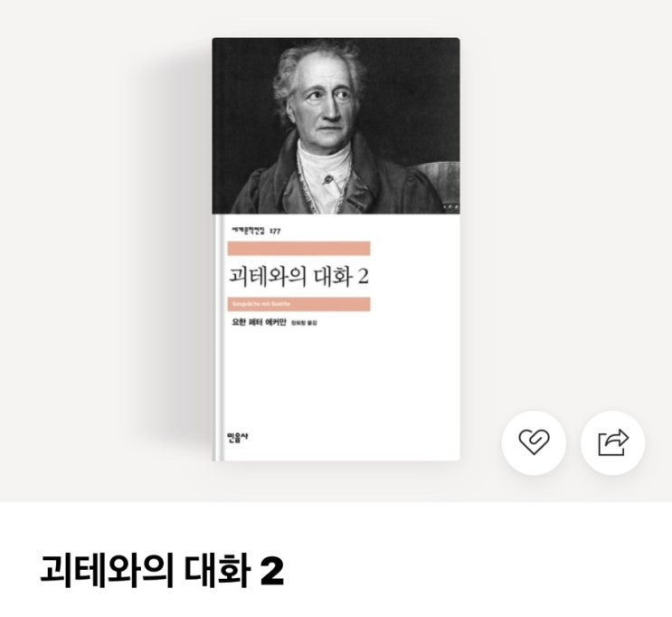The image size is (672, 617).
Task: Click the white circle around the share icon
Action: (613, 442)
